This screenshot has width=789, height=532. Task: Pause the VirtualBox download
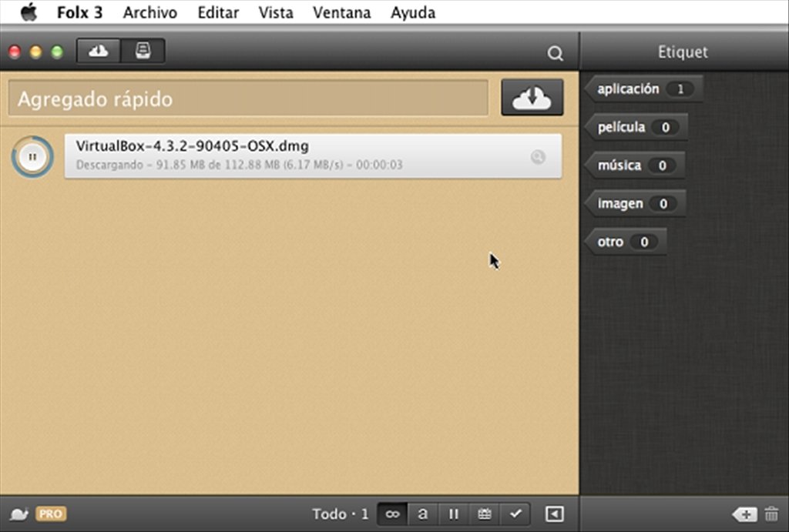click(x=32, y=157)
